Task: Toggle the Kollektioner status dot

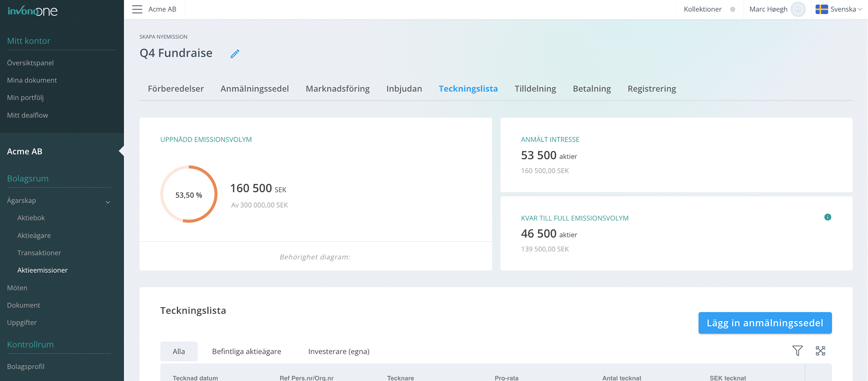Action: 732,9
